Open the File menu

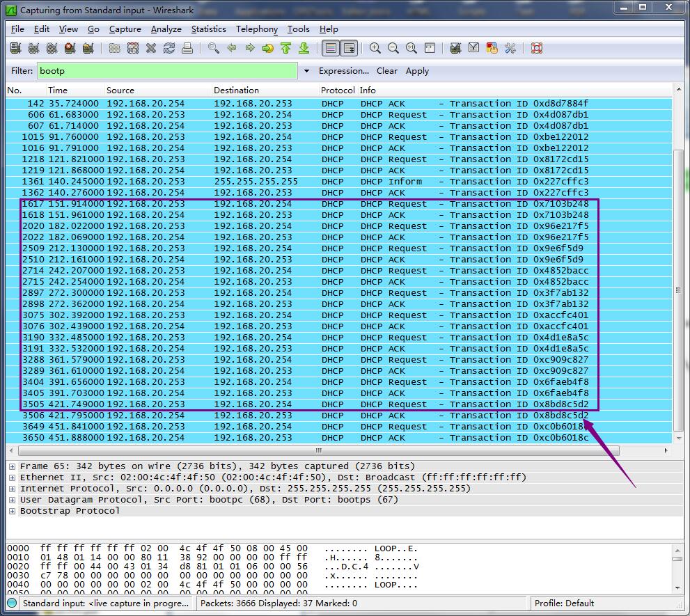point(17,29)
